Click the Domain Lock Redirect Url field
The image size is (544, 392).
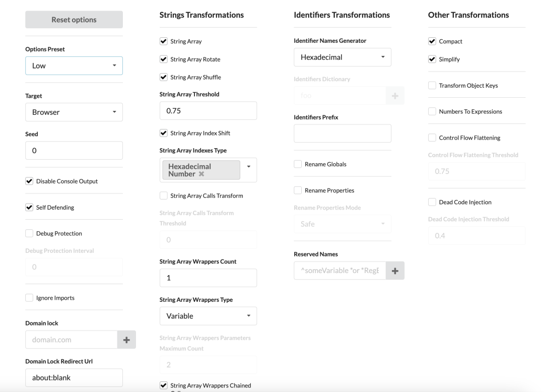point(74,378)
